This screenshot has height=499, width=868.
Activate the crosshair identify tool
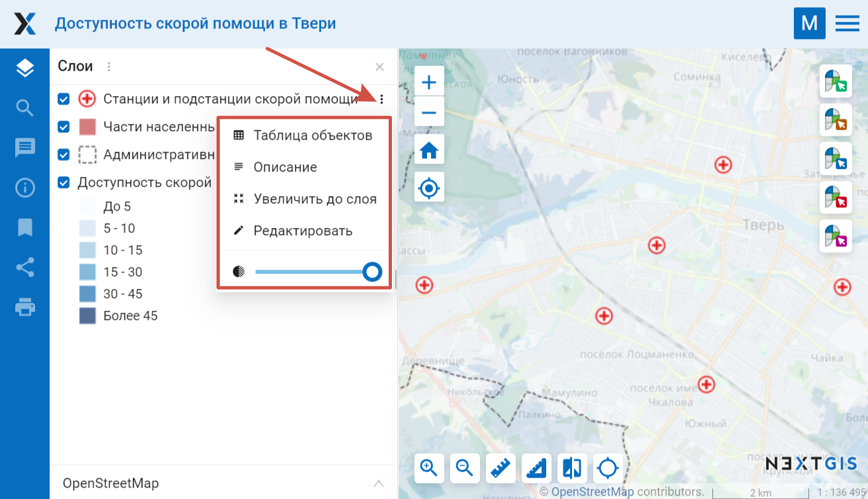click(608, 469)
